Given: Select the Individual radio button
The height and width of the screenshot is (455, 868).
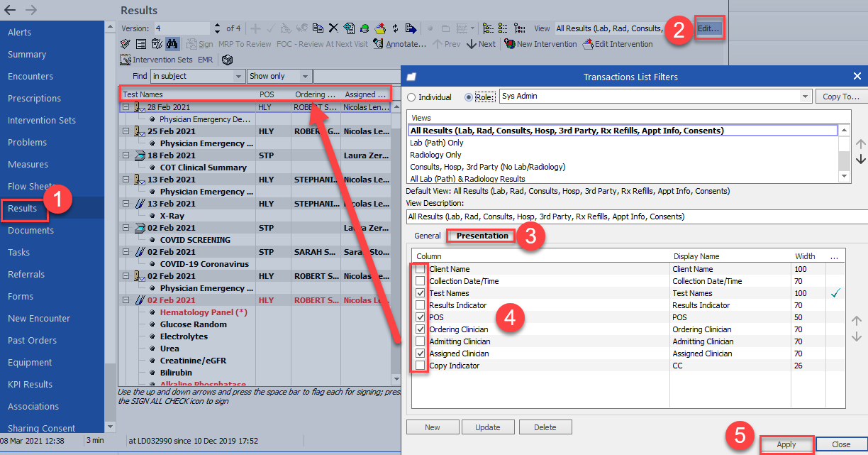Looking at the screenshot, I should [412, 97].
